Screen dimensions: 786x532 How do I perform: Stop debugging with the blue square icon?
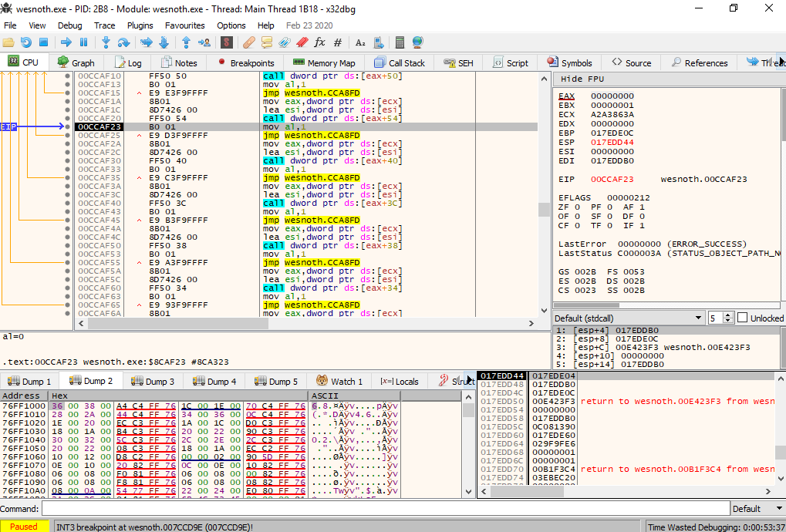point(44,42)
